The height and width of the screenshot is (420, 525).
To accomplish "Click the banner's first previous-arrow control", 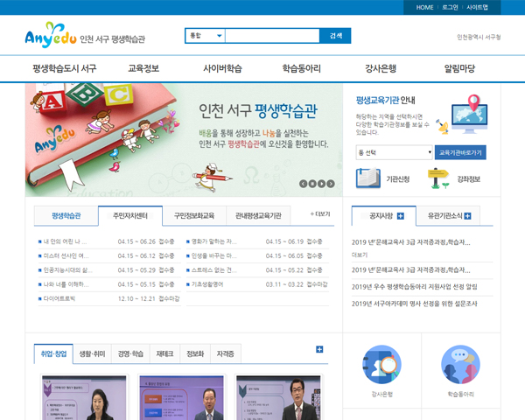I will tap(303, 184).
